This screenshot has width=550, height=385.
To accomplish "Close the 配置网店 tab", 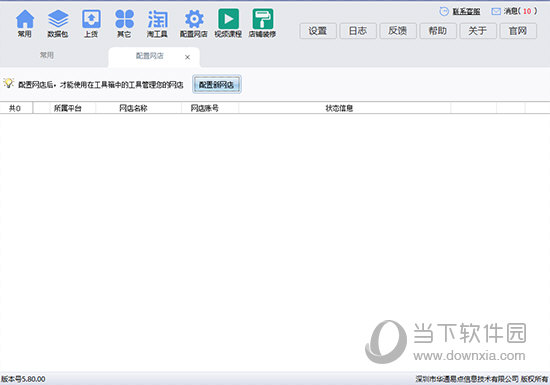I will [187, 57].
